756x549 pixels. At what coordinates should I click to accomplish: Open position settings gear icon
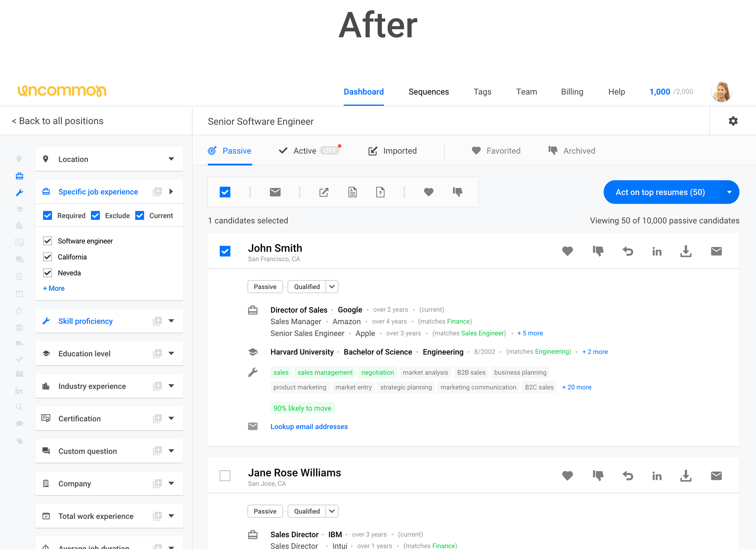coord(733,121)
